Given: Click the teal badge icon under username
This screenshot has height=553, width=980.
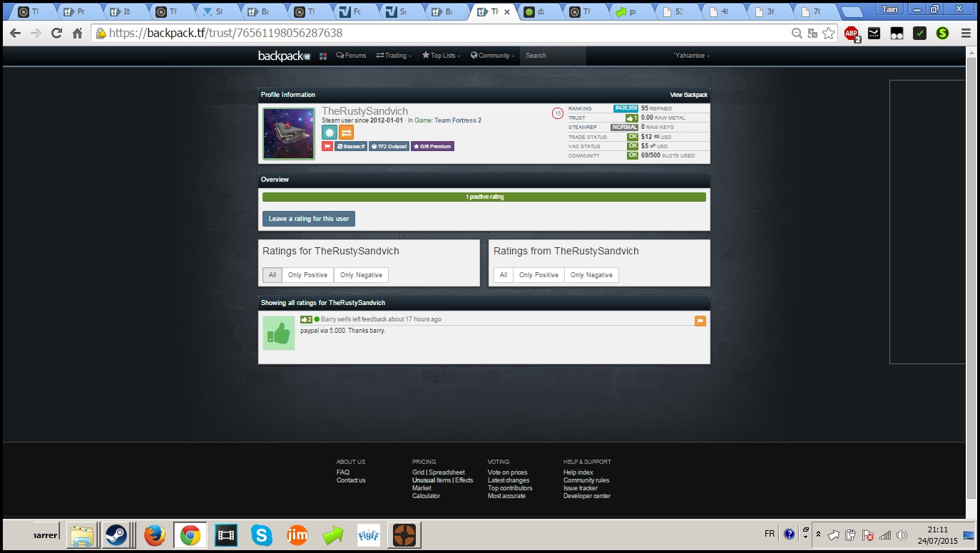Looking at the screenshot, I should point(329,133).
